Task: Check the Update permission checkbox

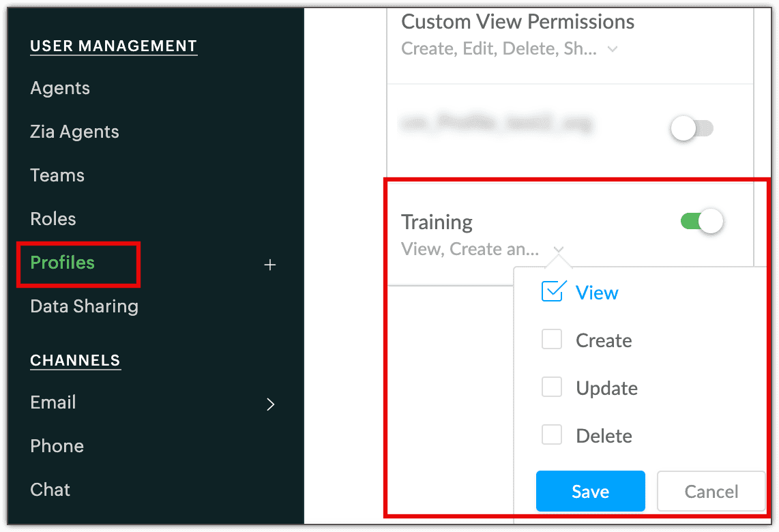Action: click(552, 387)
